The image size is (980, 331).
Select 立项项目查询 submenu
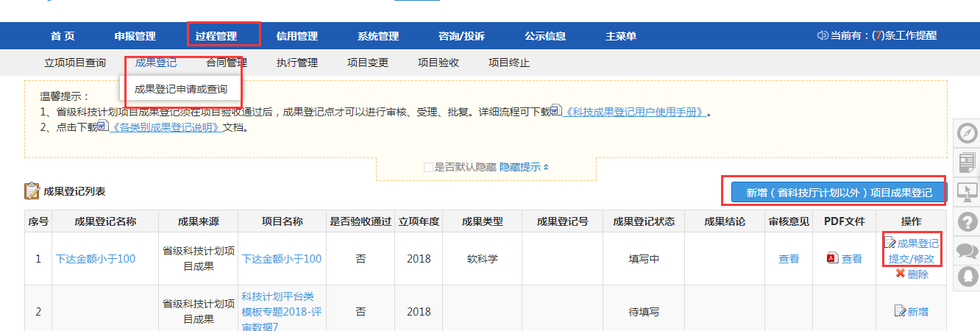75,63
